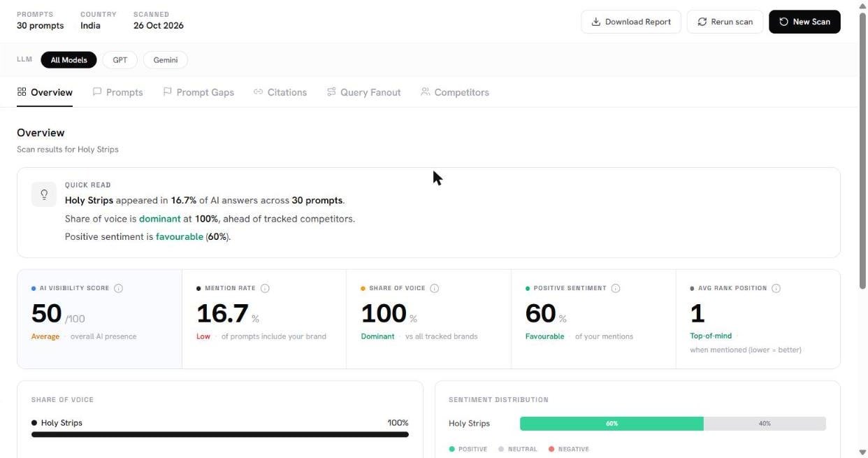This screenshot has height=458, width=868.
Task: Go to the Citations tab
Action: coord(280,92)
